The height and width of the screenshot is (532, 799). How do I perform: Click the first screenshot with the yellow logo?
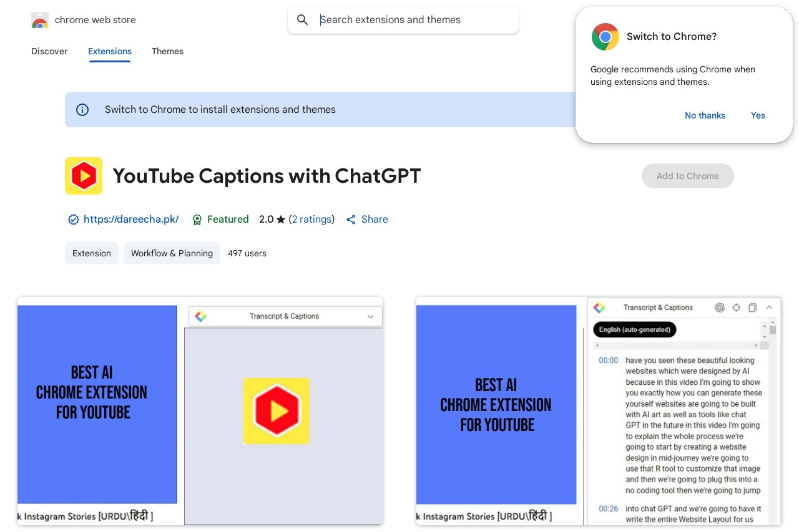[x=200, y=411]
